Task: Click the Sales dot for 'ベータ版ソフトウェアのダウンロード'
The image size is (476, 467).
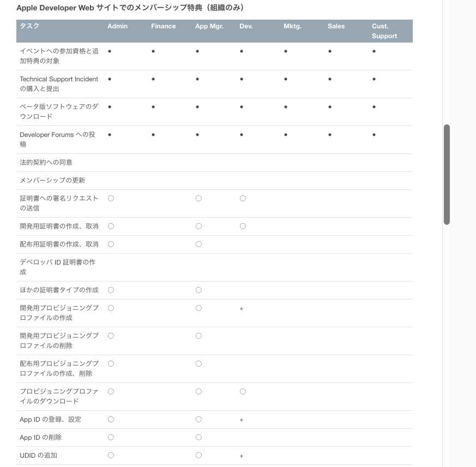Action: pyautogui.click(x=330, y=107)
